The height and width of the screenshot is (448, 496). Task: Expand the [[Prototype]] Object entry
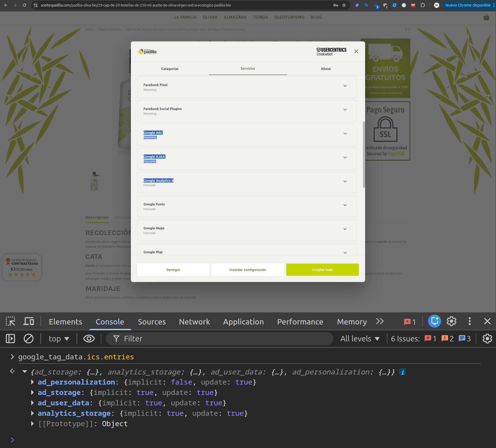[x=33, y=424]
